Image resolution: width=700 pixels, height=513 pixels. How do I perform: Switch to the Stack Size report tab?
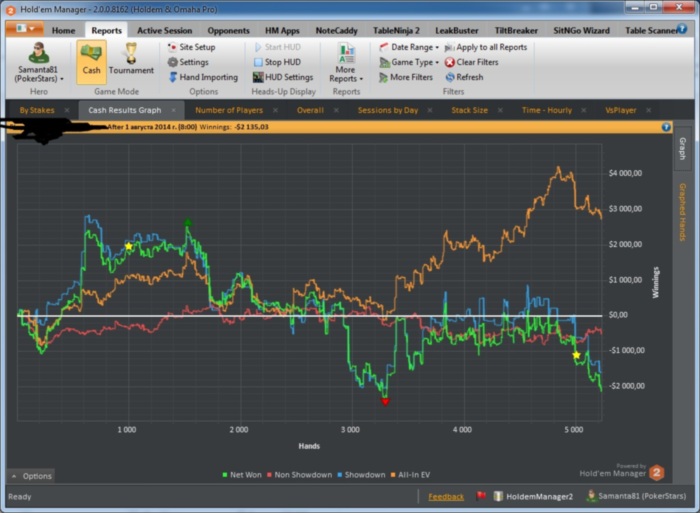pyautogui.click(x=469, y=110)
